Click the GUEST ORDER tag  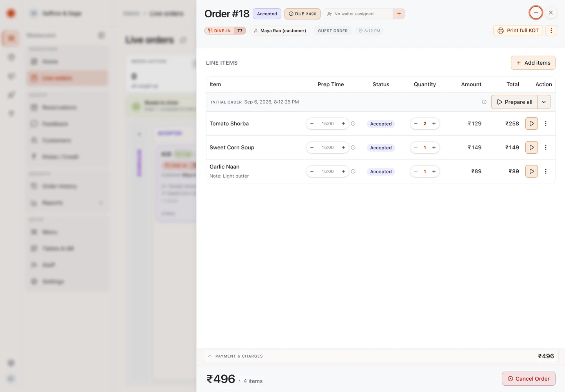click(x=333, y=31)
